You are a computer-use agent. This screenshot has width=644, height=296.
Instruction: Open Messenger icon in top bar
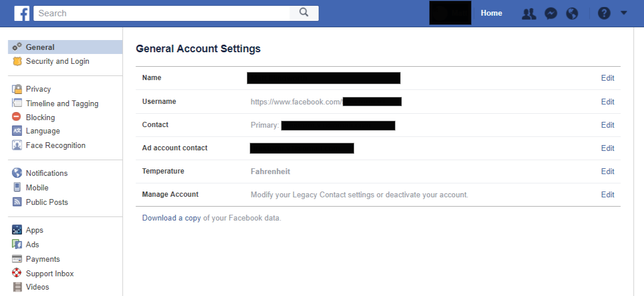[551, 13]
